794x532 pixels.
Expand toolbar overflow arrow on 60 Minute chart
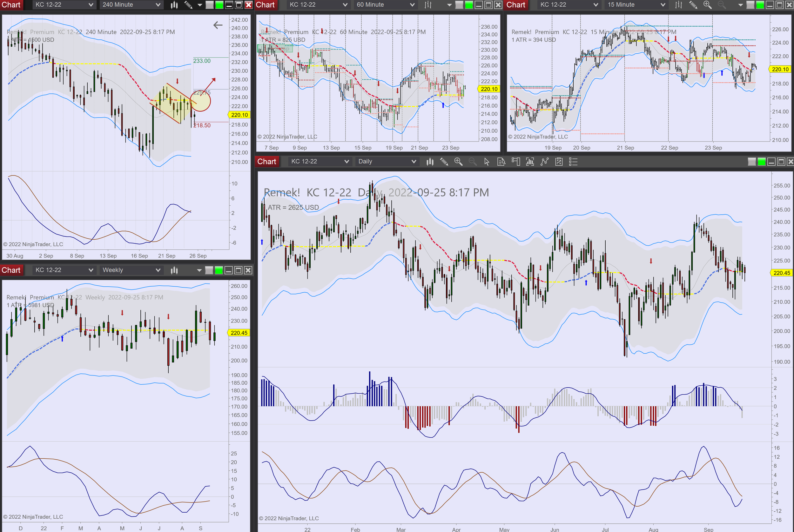[449, 5]
